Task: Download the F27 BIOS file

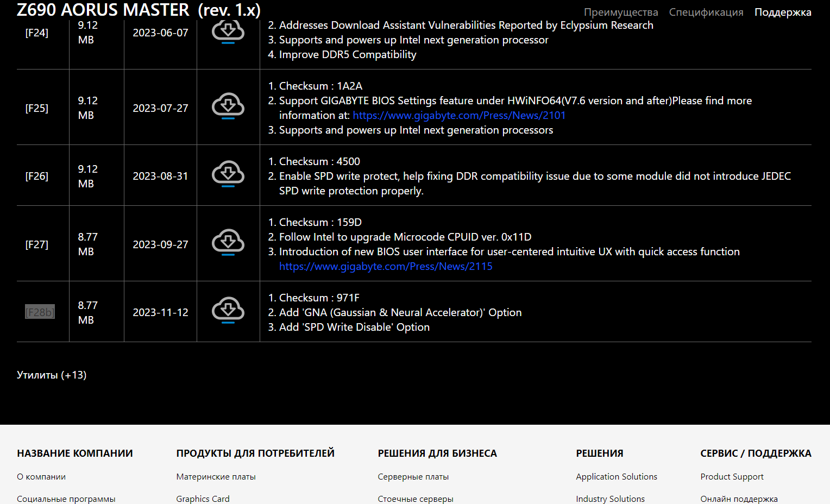Action: tap(228, 243)
